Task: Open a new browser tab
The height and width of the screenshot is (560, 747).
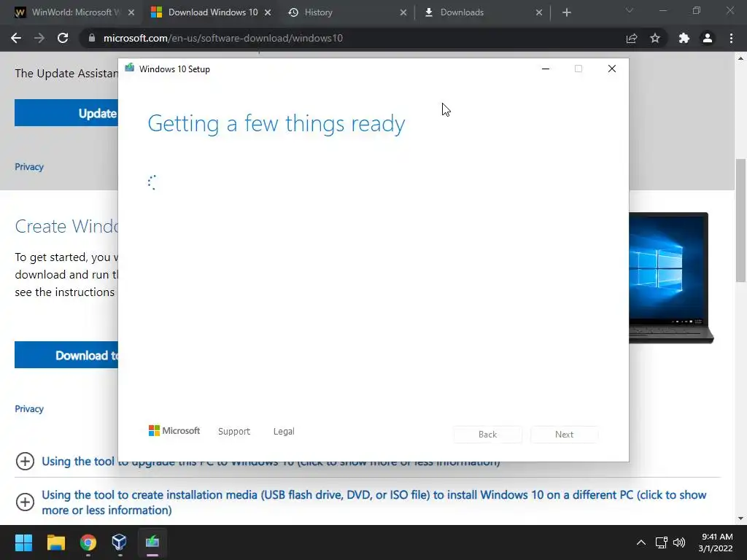Action: [566, 12]
